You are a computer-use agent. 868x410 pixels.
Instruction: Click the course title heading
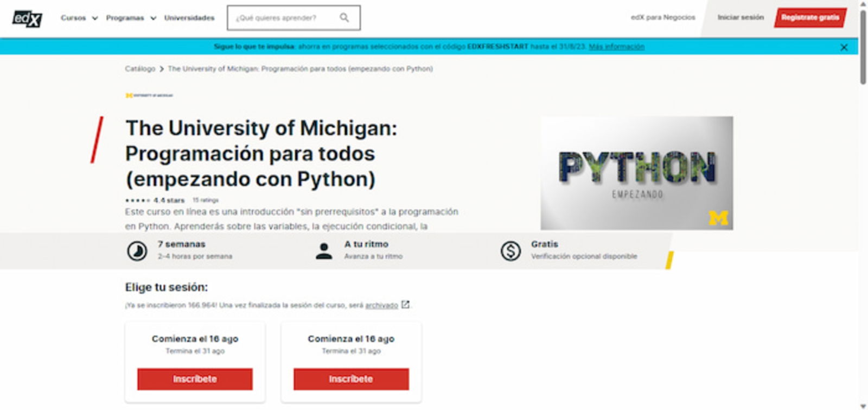[x=261, y=154]
